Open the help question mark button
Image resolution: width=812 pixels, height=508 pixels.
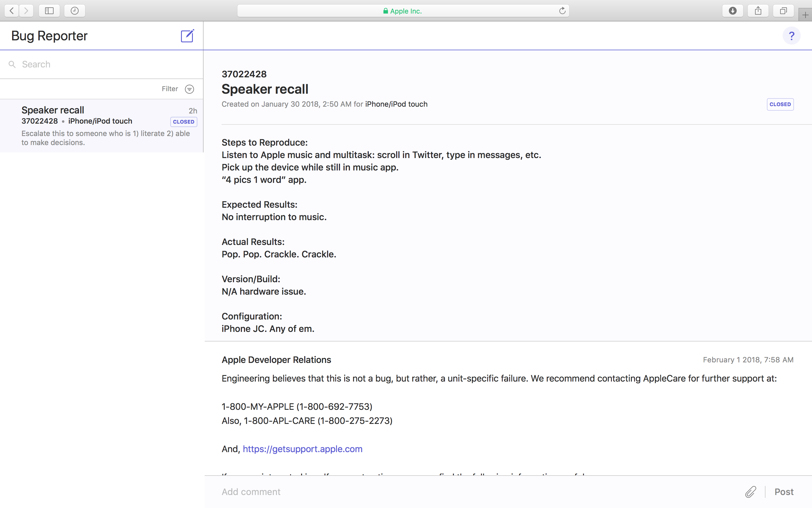point(791,36)
